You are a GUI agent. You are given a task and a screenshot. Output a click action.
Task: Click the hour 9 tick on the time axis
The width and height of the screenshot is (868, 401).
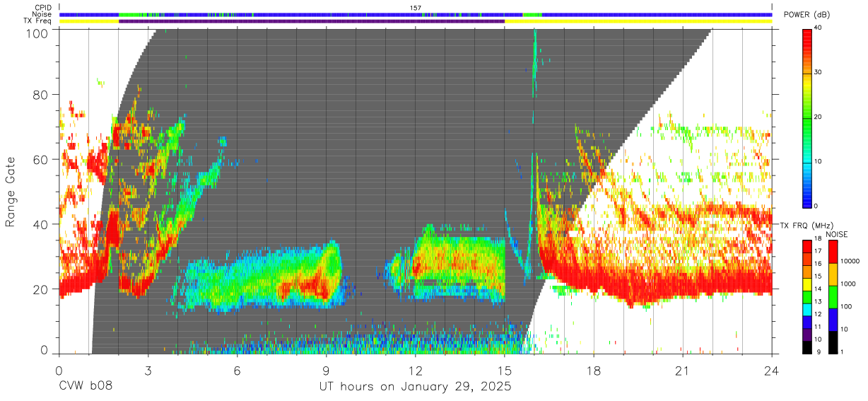pyautogui.click(x=327, y=371)
